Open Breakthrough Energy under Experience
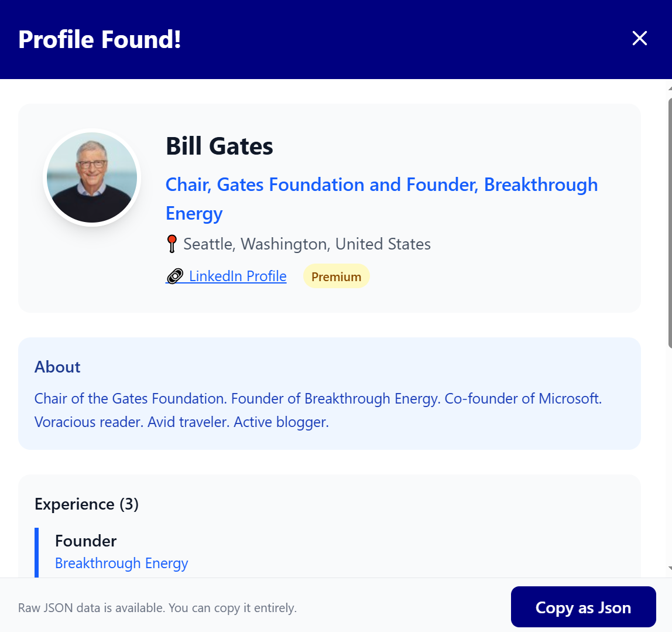This screenshot has height=632, width=672. pyautogui.click(x=122, y=563)
